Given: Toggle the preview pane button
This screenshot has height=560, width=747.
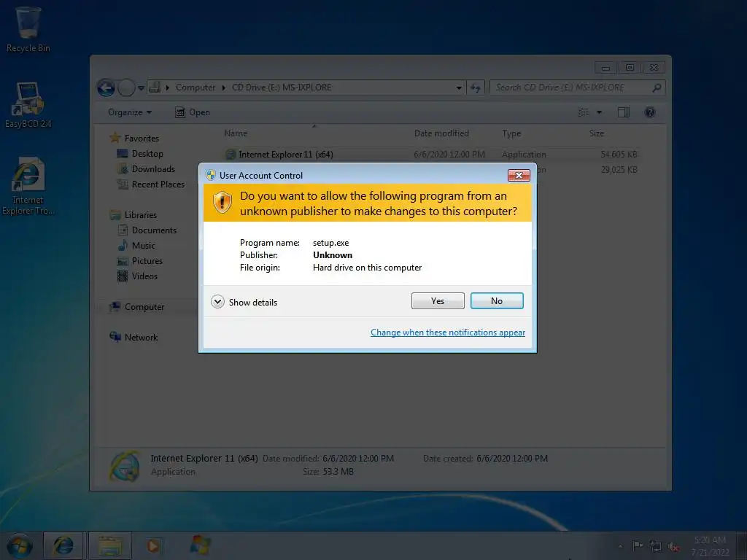Looking at the screenshot, I should 624,112.
